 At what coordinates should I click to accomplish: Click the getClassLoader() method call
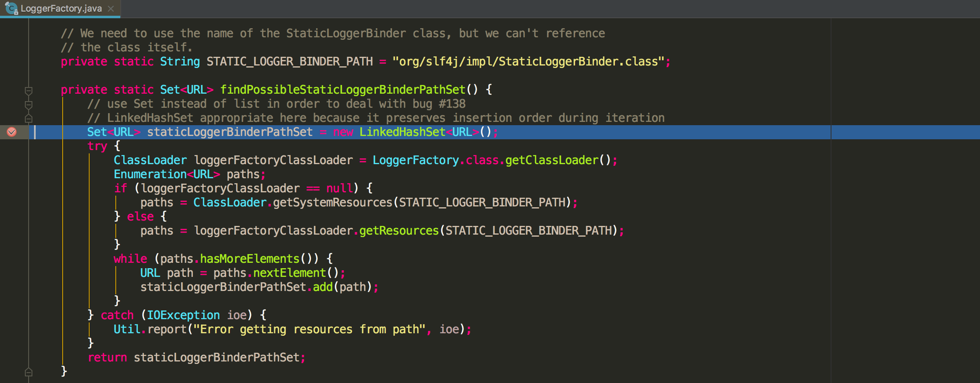[x=552, y=160]
